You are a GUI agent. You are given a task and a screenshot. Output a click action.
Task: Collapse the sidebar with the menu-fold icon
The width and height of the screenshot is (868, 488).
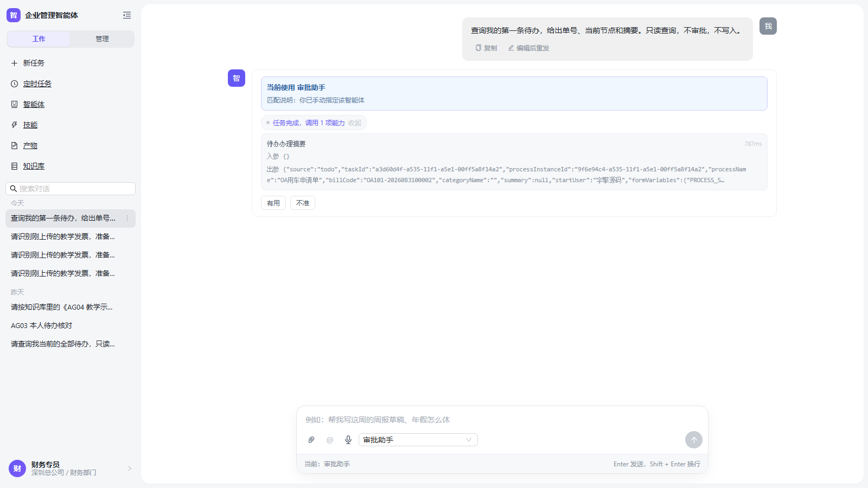click(x=127, y=15)
